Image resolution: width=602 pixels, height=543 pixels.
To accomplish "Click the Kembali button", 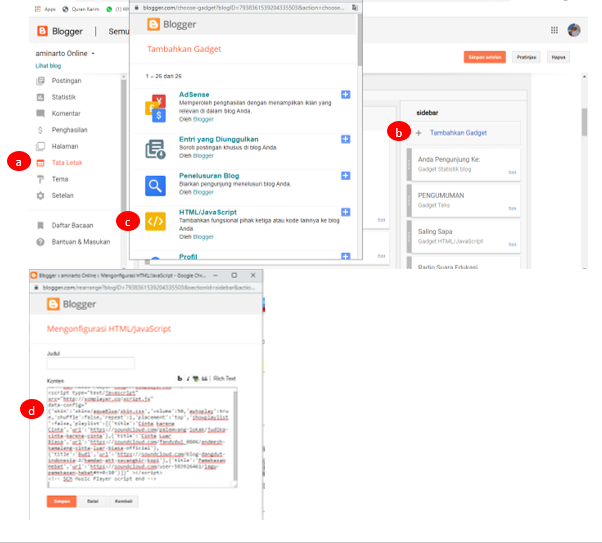I will pyautogui.click(x=124, y=501).
